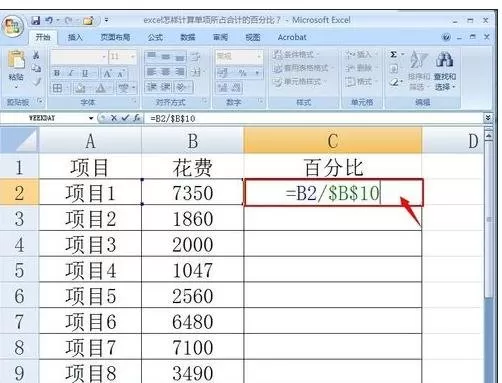This screenshot has width=502, height=383.
Task: Click the Format Painter brush icon
Action: tap(37, 81)
